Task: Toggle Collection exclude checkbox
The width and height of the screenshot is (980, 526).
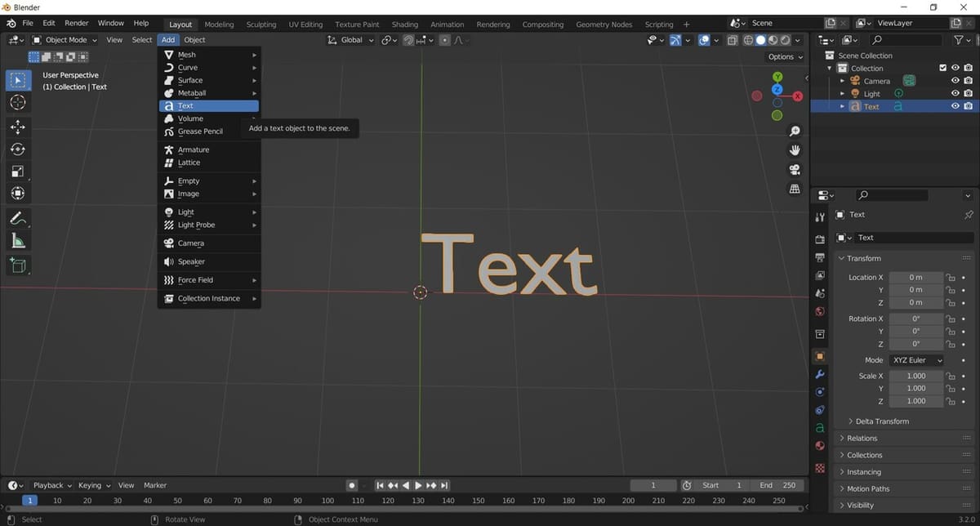Action: click(x=943, y=68)
